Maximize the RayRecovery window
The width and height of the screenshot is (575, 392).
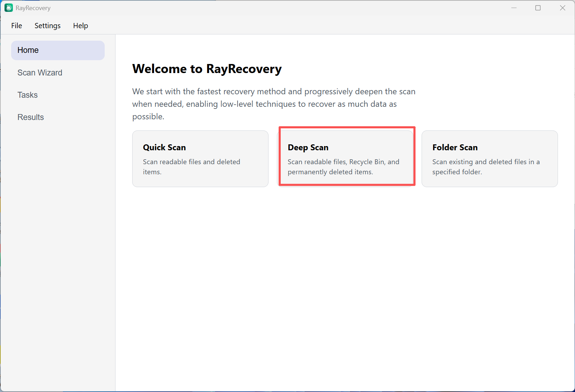pos(538,8)
